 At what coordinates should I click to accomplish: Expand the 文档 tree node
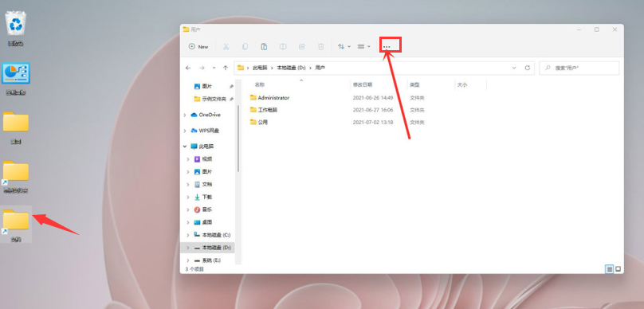(x=188, y=185)
